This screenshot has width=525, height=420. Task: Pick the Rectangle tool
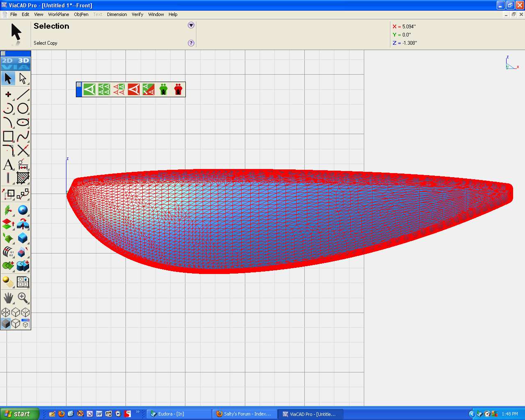(x=8, y=136)
